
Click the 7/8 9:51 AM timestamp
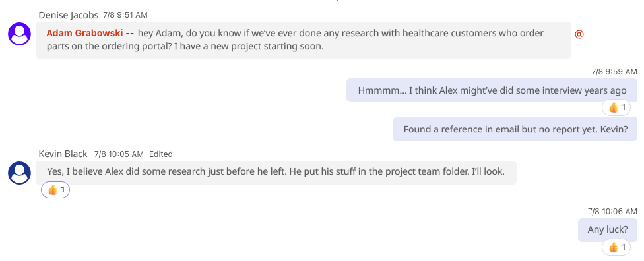click(x=125, y=15)
